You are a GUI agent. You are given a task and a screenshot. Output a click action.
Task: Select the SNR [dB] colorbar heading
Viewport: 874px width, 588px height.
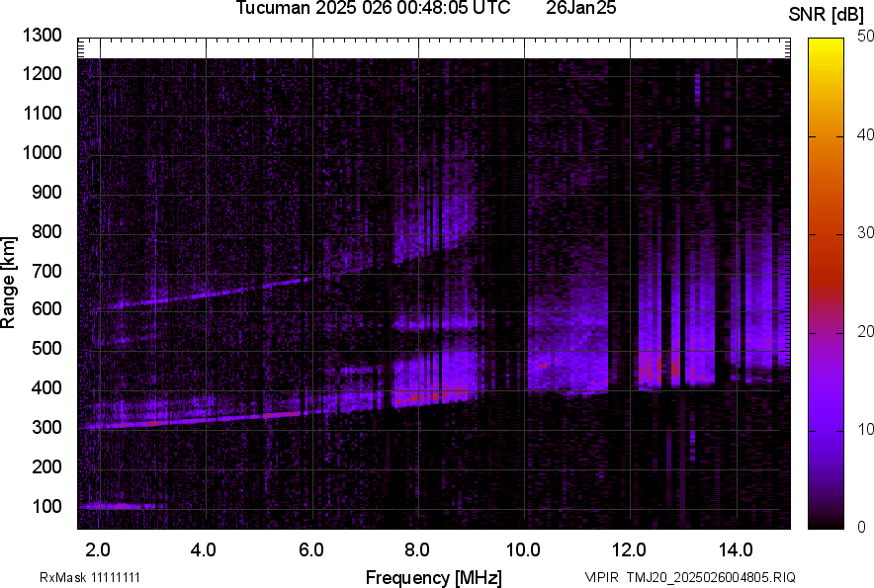point(827,14)
